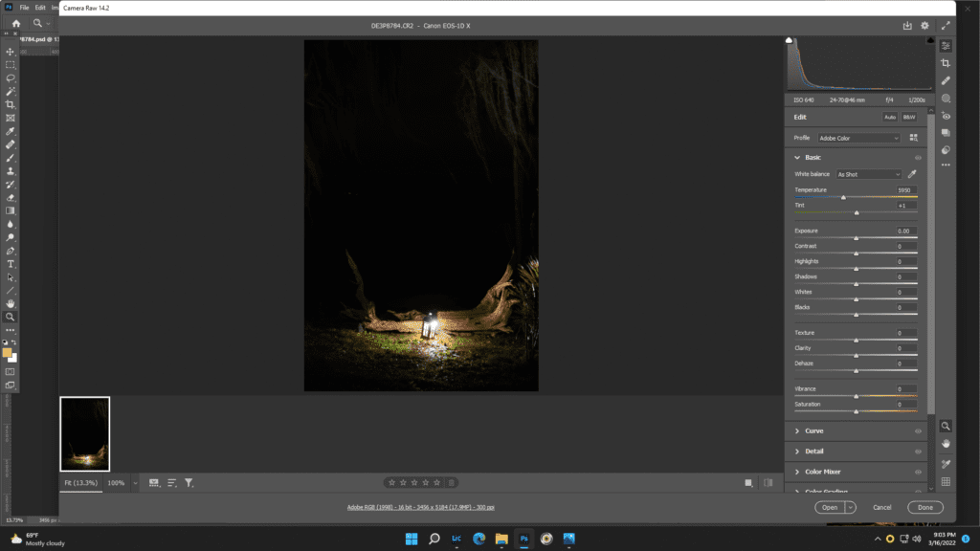Toggle Camera Raw full screen mode
The image size is (980, 551).
[x=946, y=26]
